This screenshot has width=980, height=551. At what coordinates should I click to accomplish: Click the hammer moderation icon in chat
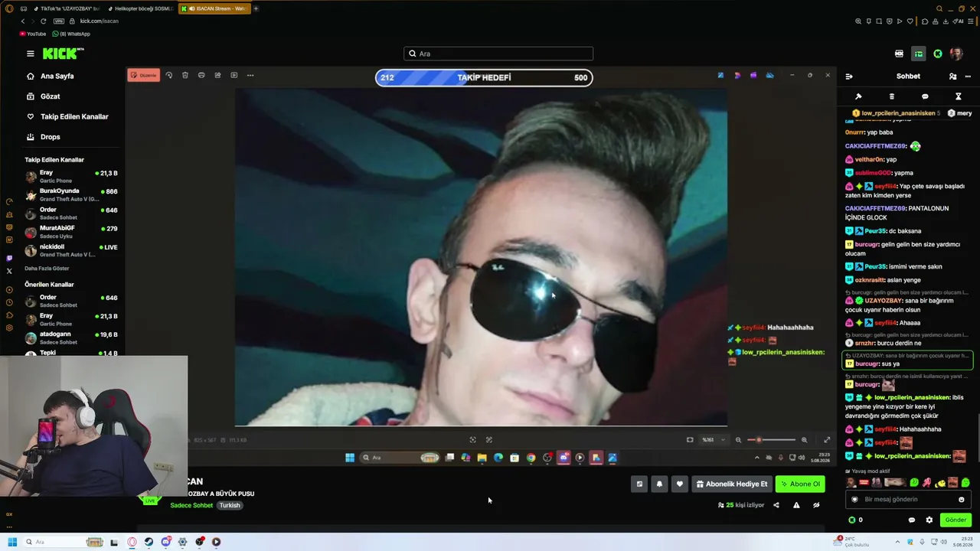[858, 96]
